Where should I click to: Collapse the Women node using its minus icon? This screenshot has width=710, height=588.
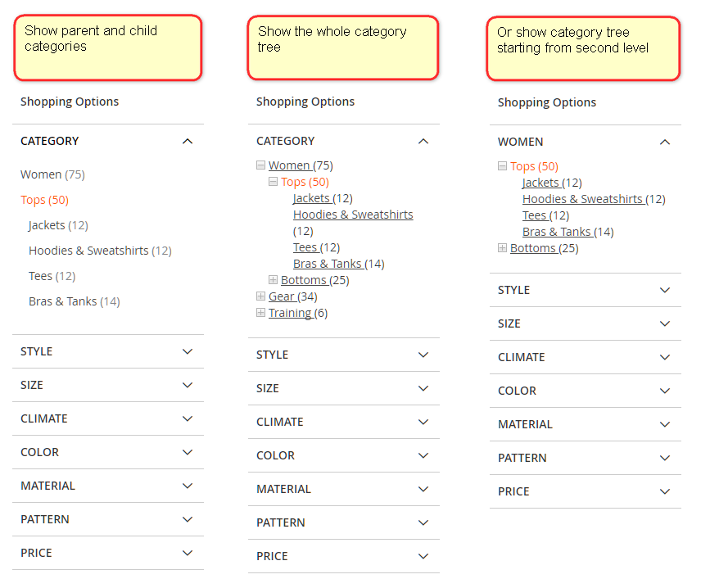pyautogui.click(x=260, y=165)
